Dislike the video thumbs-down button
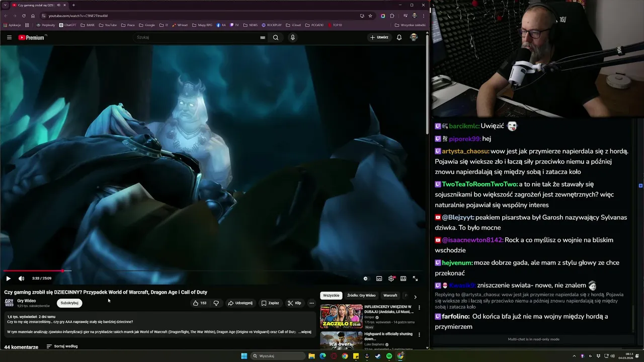 coord(216,303)
